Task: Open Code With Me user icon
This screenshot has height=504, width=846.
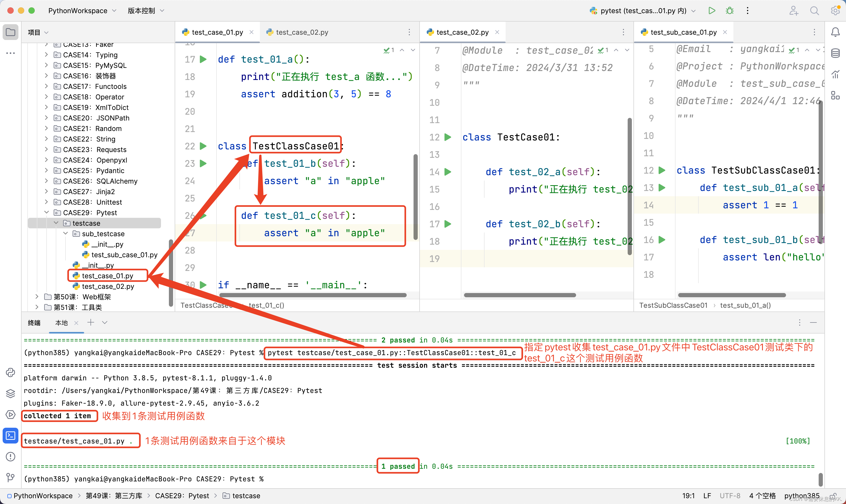Action: [x=794, y=11]
